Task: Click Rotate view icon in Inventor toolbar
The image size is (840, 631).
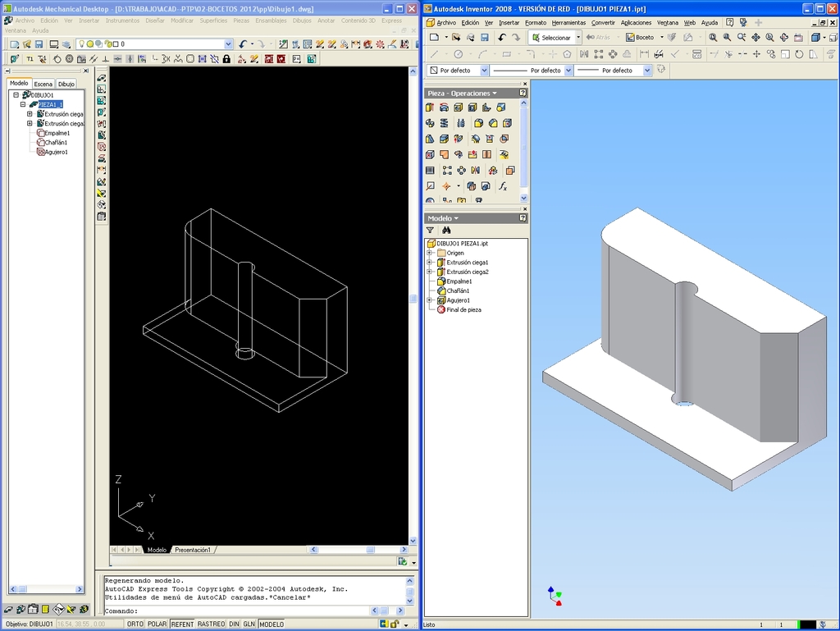Action: (x=783, y=38)
